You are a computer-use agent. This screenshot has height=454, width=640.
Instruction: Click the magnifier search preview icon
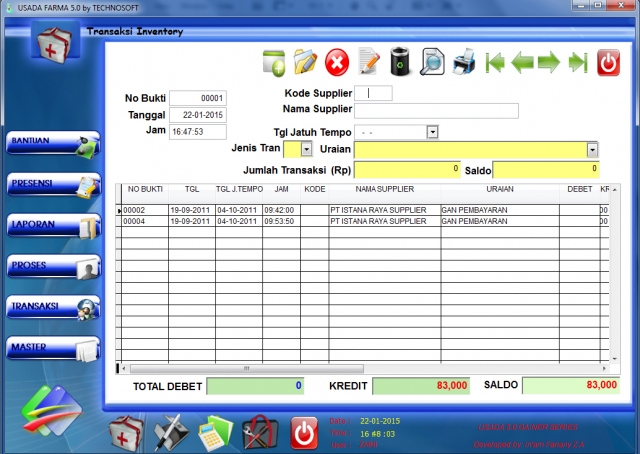pyautogui.click(x=432, y=63)
